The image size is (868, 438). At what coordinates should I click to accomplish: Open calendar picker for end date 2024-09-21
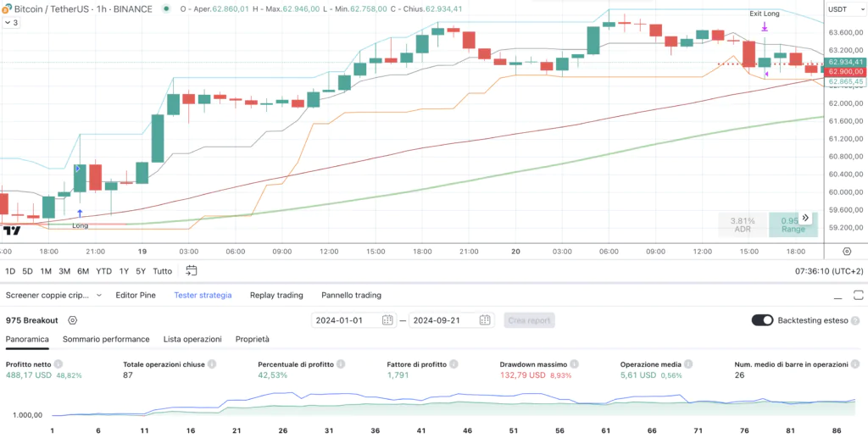(x=484, y=319)
